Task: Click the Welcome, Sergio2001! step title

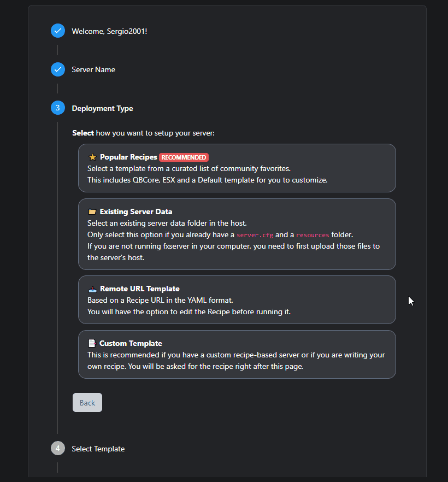Action: click(109, 31)
